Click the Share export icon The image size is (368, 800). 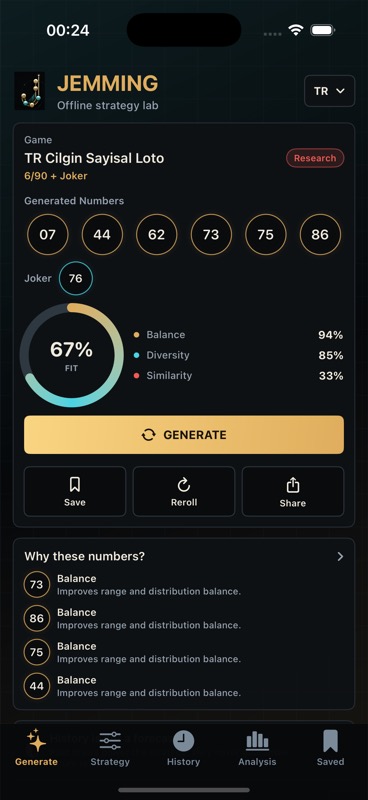293,485
